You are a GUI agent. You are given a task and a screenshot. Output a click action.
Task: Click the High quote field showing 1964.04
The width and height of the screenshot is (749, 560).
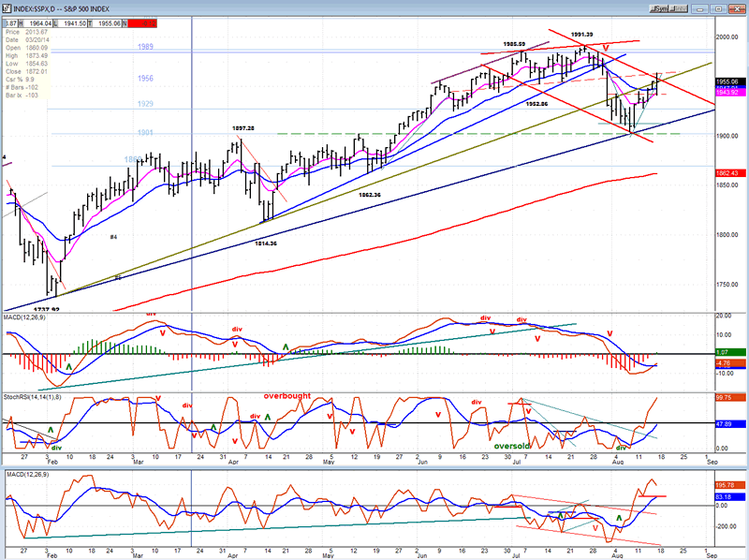[37, 23]
